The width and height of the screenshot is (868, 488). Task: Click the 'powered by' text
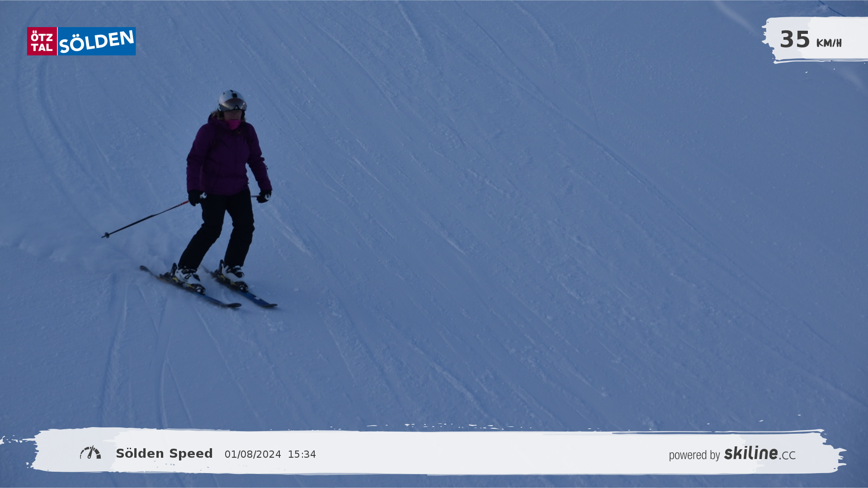pos(694,455)
